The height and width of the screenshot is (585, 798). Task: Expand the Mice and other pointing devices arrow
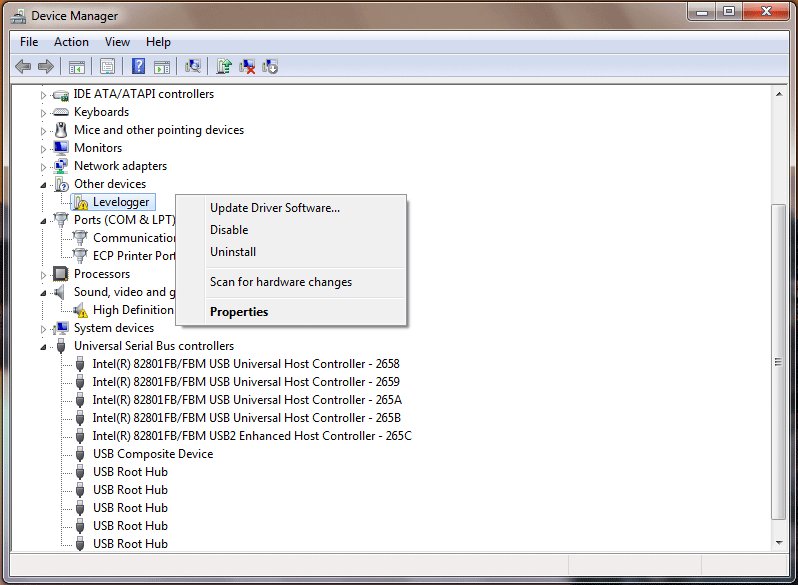pyautogui.click(x=43, y=131)
